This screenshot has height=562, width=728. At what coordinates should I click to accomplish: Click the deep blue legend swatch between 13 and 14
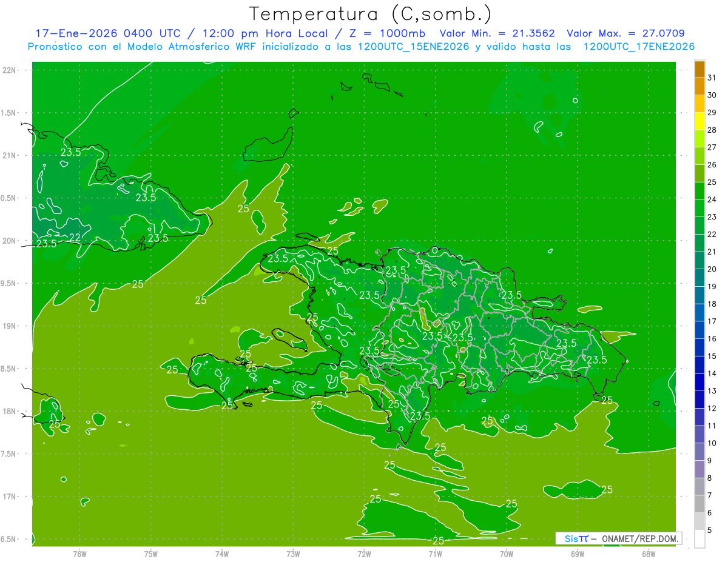699,383
